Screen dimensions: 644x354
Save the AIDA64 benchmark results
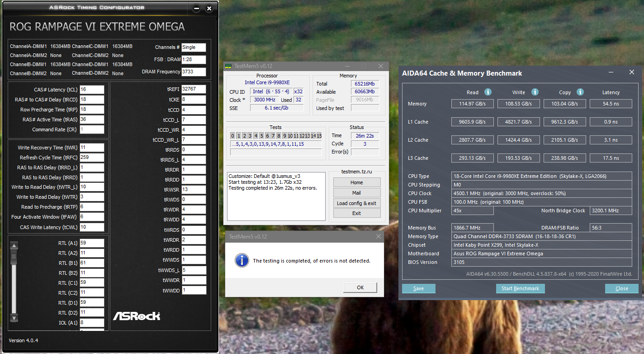tap(419, 288)
